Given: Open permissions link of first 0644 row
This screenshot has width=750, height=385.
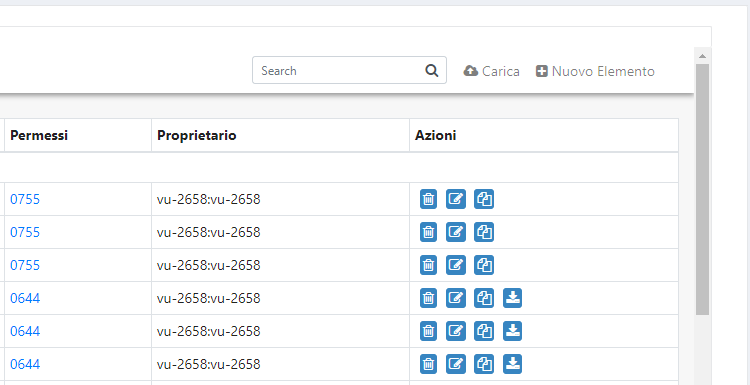Looking at the screenshot, I should (x=25, y=298).
